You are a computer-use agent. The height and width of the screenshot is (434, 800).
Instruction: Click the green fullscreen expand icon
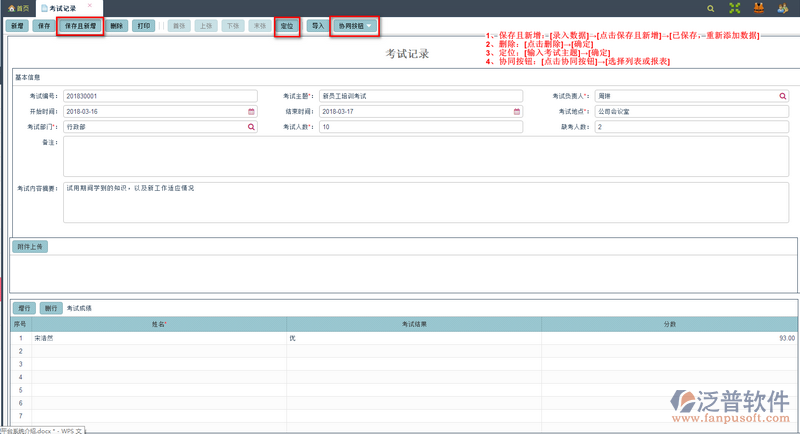pos(735,8)
